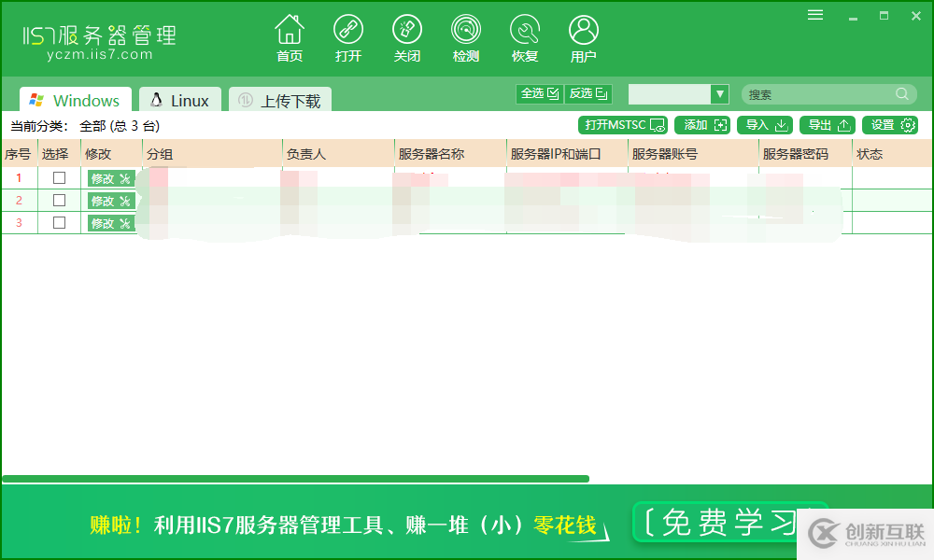This screenshot has width=934, height=560.
Task: Open the category filter dropdown
Action: click(x=719, y=93)
